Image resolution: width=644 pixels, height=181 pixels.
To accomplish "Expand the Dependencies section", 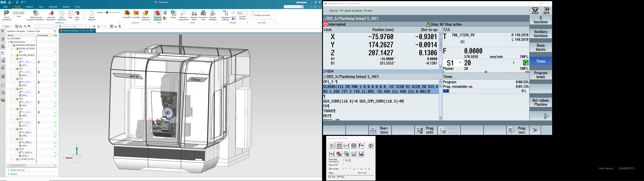I will pos(17,170).
